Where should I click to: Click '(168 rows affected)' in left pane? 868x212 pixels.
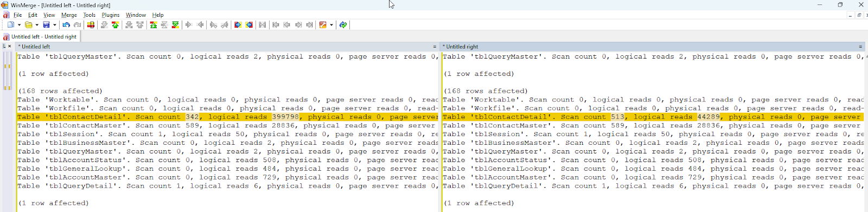pos(60,91)
